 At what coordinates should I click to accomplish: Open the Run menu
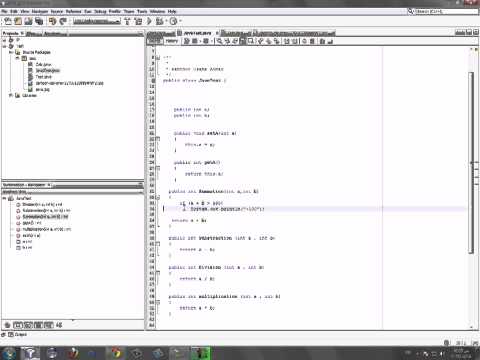click(x=88, y=11)
